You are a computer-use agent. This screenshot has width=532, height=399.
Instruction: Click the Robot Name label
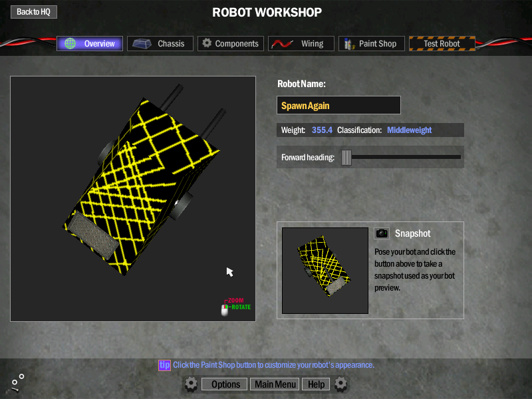(301, 84)
